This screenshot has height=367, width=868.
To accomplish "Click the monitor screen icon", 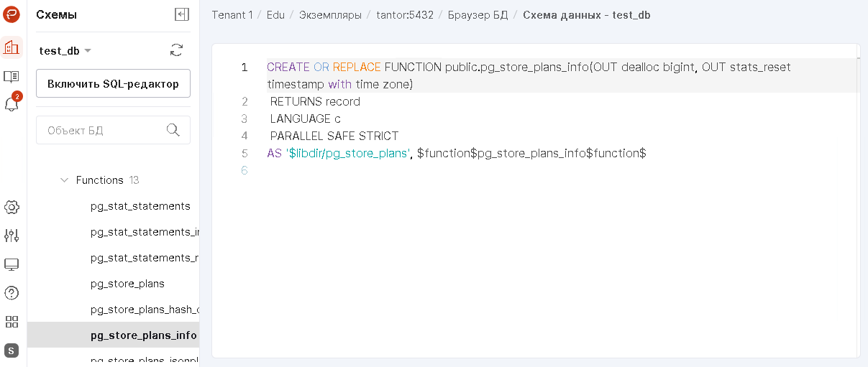I will pos(12,264).
